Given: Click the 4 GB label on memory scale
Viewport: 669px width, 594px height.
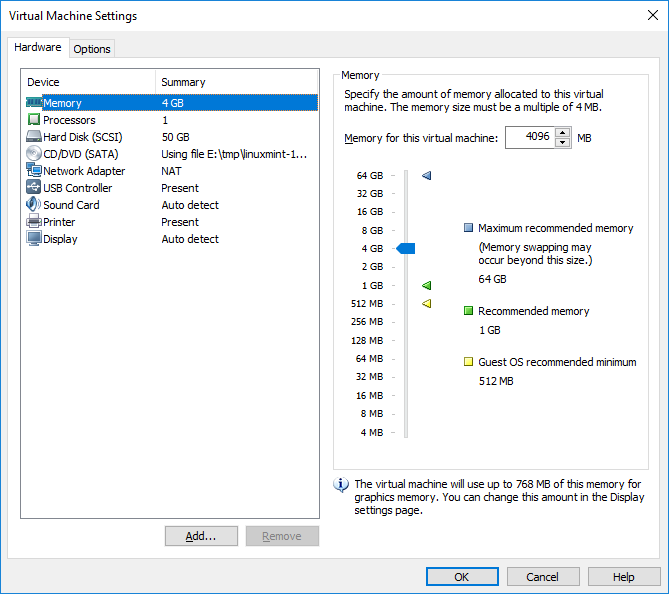Looking at the screenshot, I should click(372, 248).
